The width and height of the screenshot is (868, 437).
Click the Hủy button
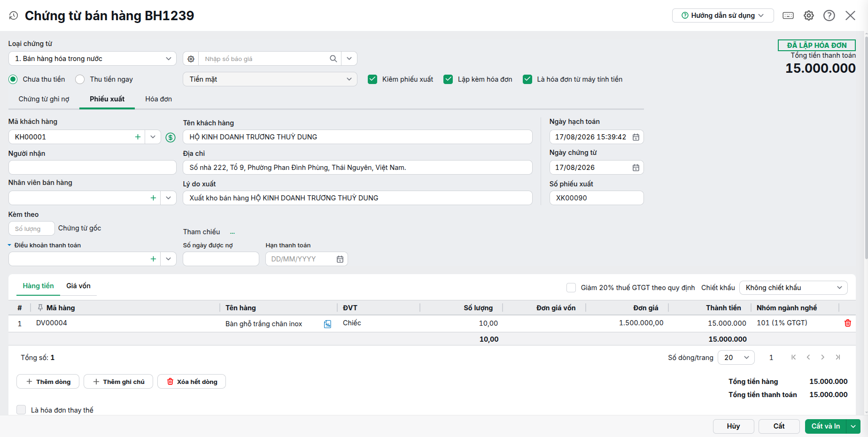click(734, 426)
